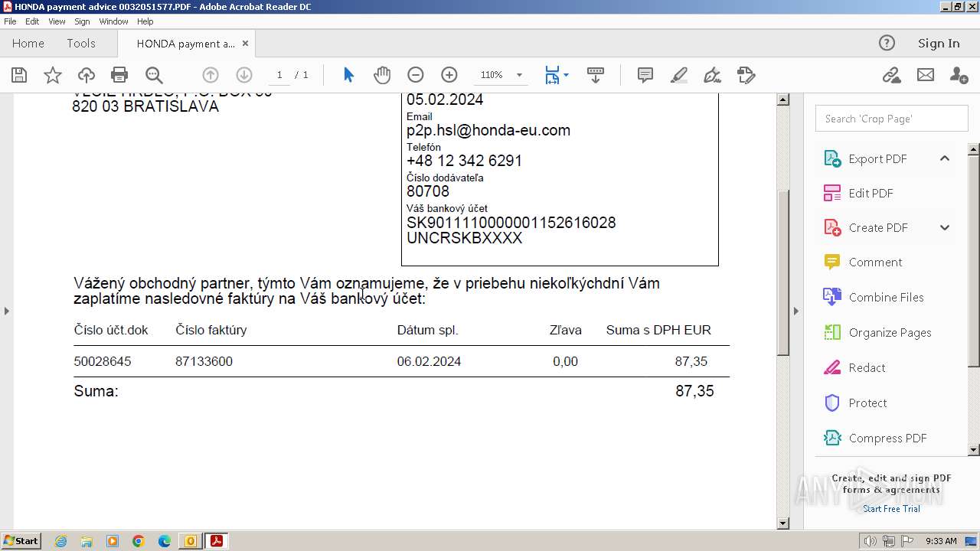Click the email p2p.hsl@honda-eu.com
The height and width of the screenshot is (551, 980).
coord(488,130)
